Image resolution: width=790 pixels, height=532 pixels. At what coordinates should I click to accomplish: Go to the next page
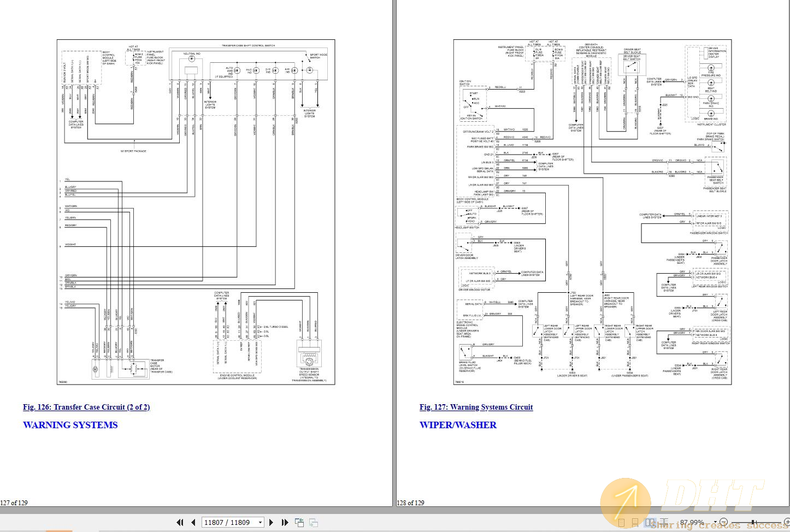click(x=271, y=522)
